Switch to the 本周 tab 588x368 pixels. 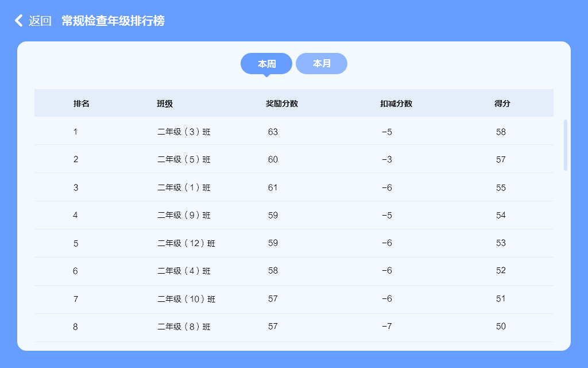(x=266, y=64)
